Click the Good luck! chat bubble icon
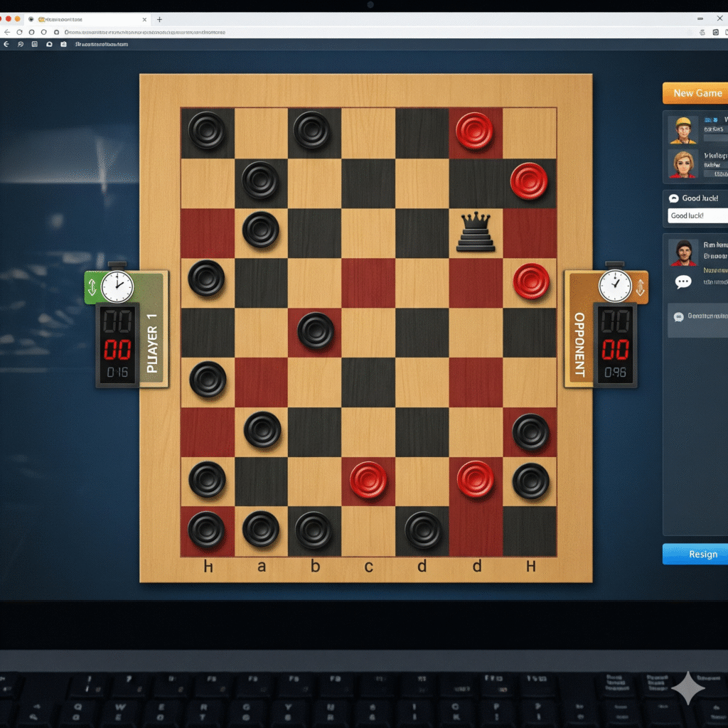728x728 pixels. 674,198
